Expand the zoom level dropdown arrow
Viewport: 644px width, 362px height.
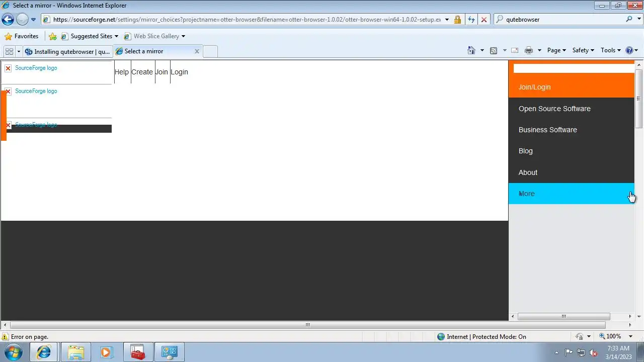pyautogui.click(x=630, y=336)
